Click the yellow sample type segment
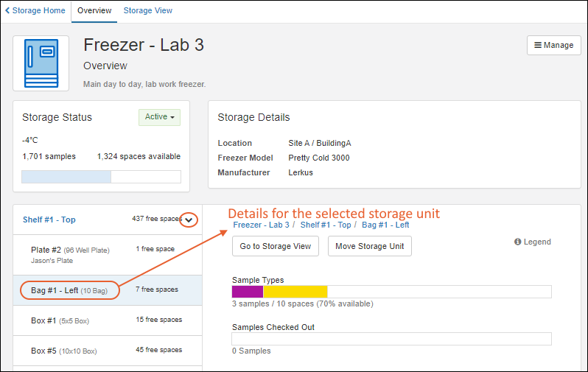This screenshot has width=588, height=372. pyautogui.click(x=295, y=292)
